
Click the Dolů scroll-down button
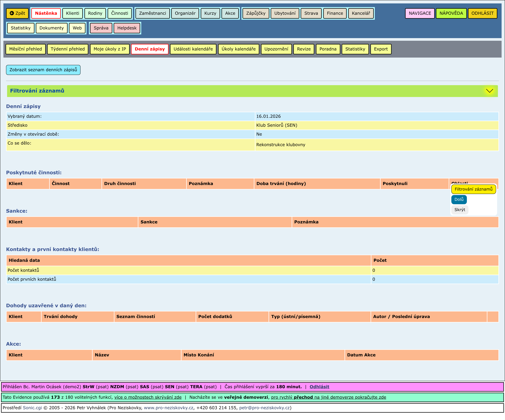click(459, 199)
